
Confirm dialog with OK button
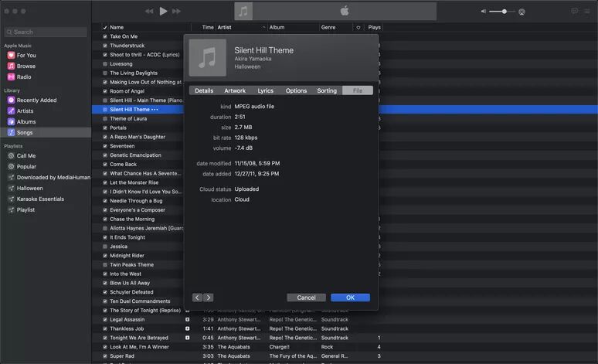click(351, 298)
